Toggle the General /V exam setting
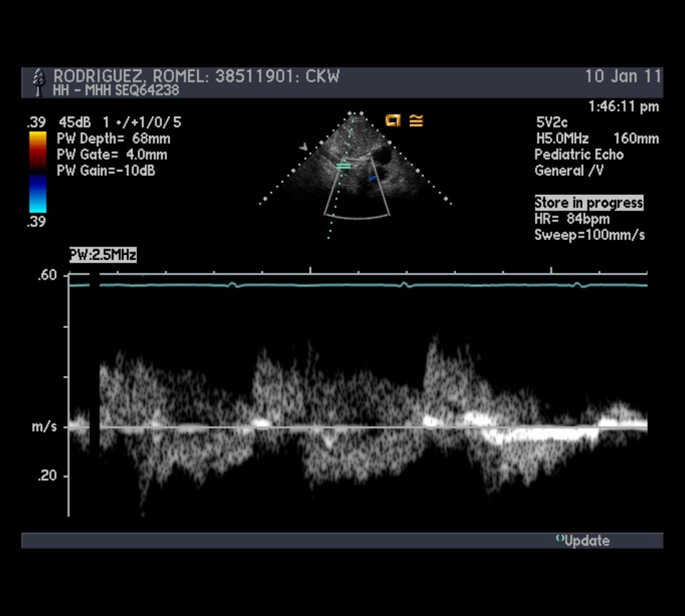 pyautogui.click(x=567, y=170)
